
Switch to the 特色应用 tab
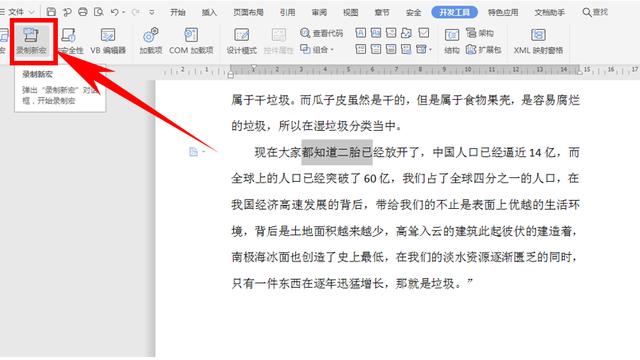click(x=503, y=12)
